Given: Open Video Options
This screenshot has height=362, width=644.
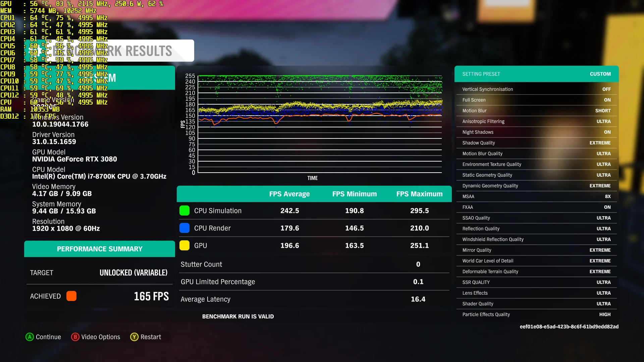Looking at the screenshot, I should tap(101, 337).
